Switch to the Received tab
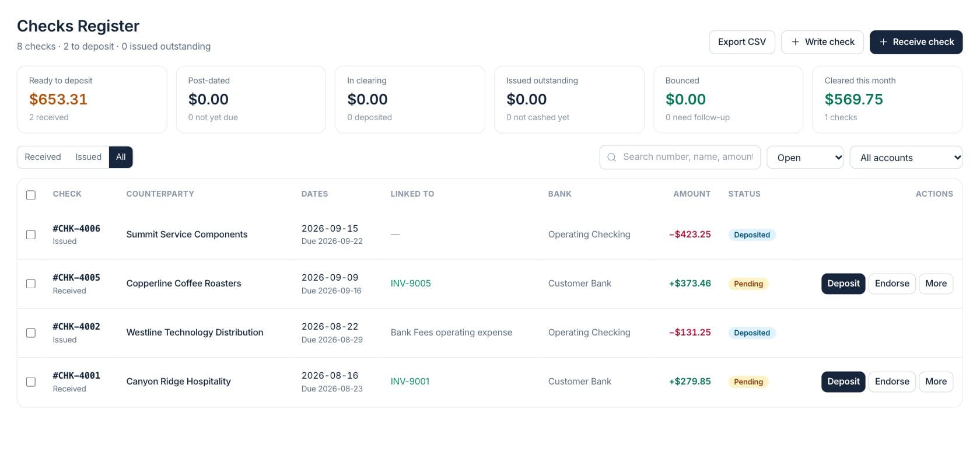 (x=43, y=157)
